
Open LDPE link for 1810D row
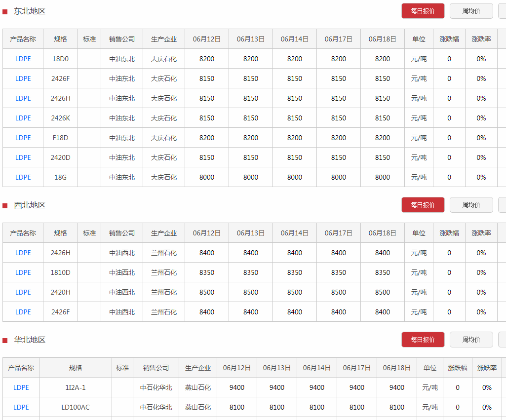pyautogui.click(x=23, y=272)
